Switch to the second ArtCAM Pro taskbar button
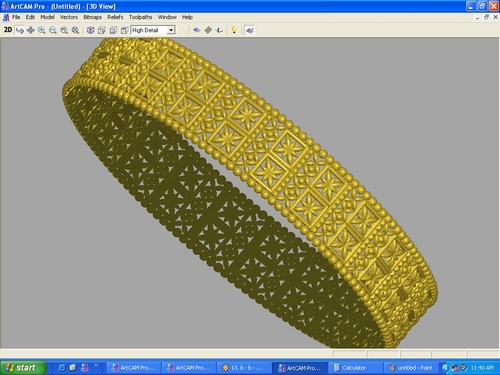Image resolution: width=500 pixels, height=375 pixels. tap(188, 368)
